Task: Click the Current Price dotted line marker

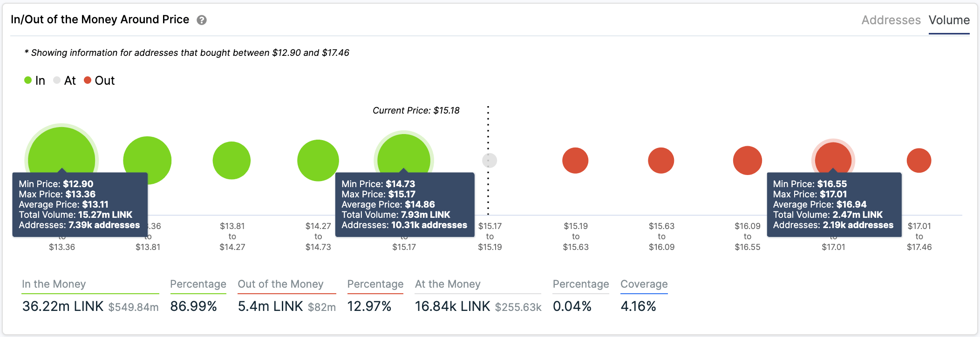Action: click(x=488, y=161)
